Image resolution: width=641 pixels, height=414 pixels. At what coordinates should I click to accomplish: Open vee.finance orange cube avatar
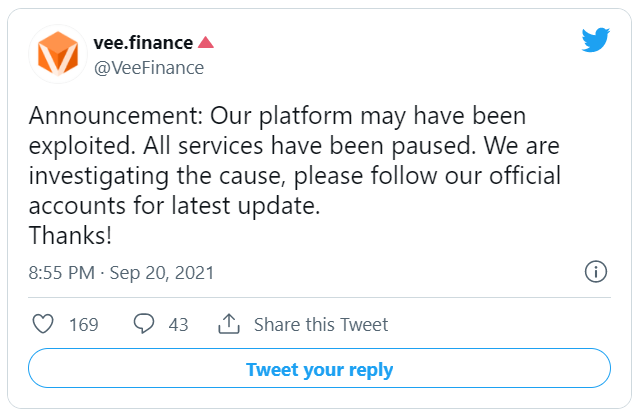click(58, 54)
